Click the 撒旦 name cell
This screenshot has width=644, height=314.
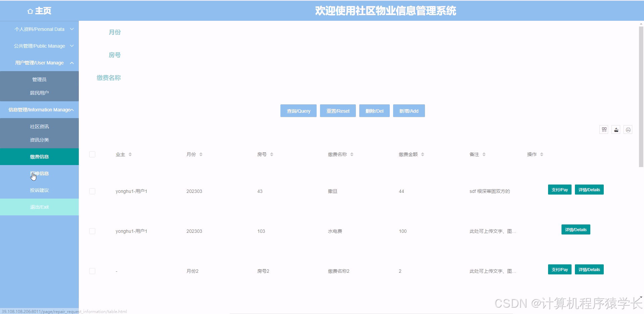coord(332,191)
